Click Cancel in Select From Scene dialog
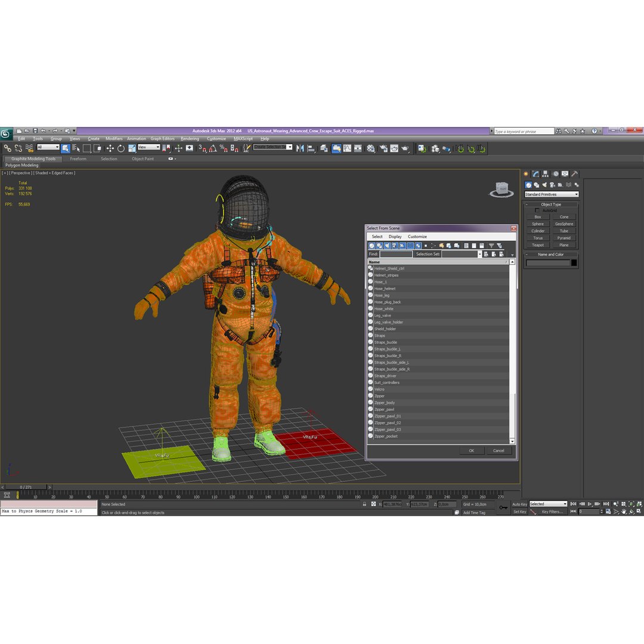Screen dimensions: 644x644 click(499, 451)
